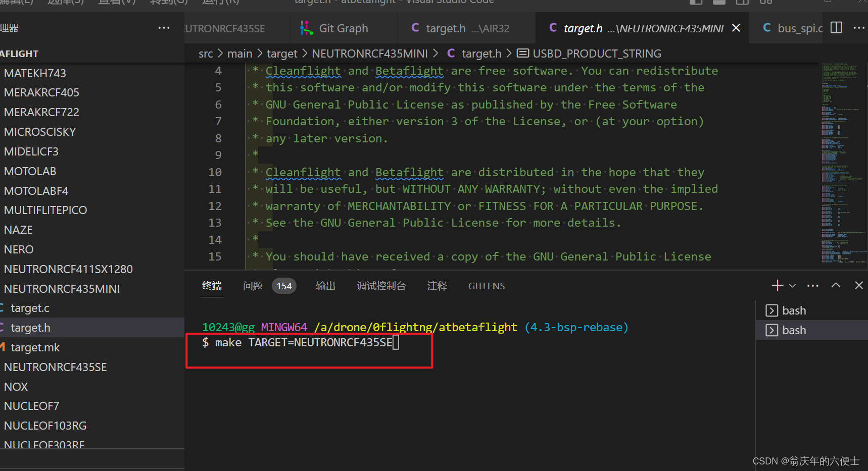Click the Git Graph tab icon
The height and width of the screenshot is (471, 868).
306,28
